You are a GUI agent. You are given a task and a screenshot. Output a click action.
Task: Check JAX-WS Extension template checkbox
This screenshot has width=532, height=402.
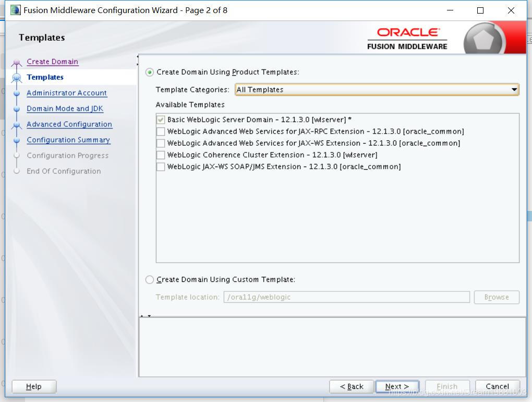(161, 143)
